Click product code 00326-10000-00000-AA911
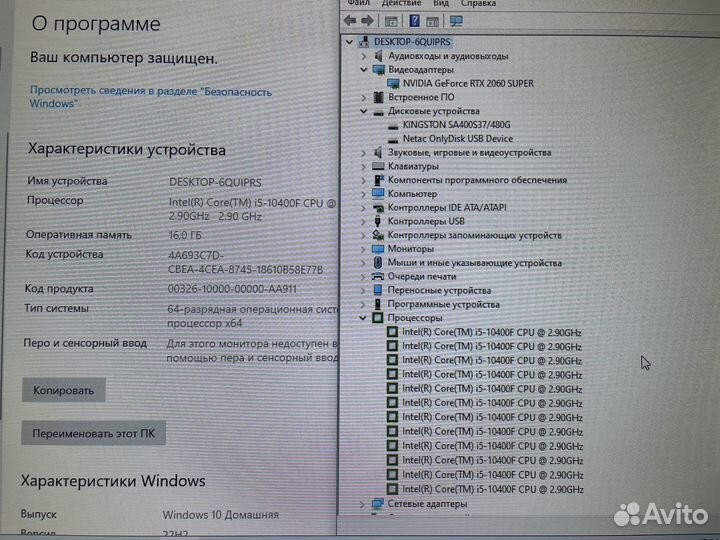Image resolution: width=720 pixels, height=540 pixels. click(x=232, y=289)
